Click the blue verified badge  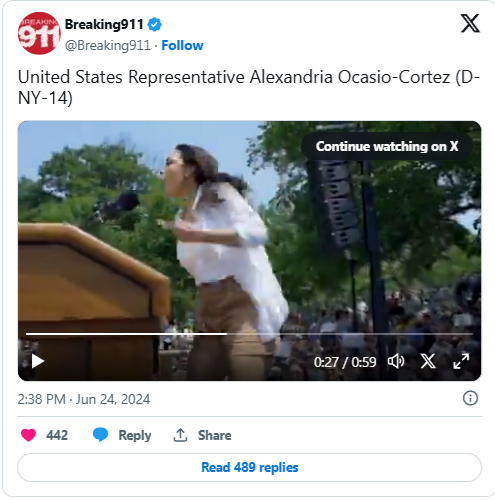tap(154, 24)
